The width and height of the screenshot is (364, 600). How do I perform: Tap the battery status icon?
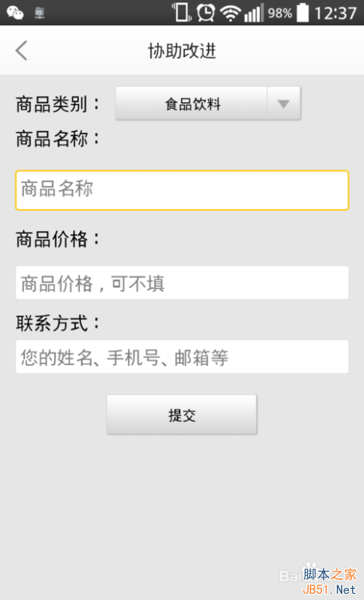303,12
